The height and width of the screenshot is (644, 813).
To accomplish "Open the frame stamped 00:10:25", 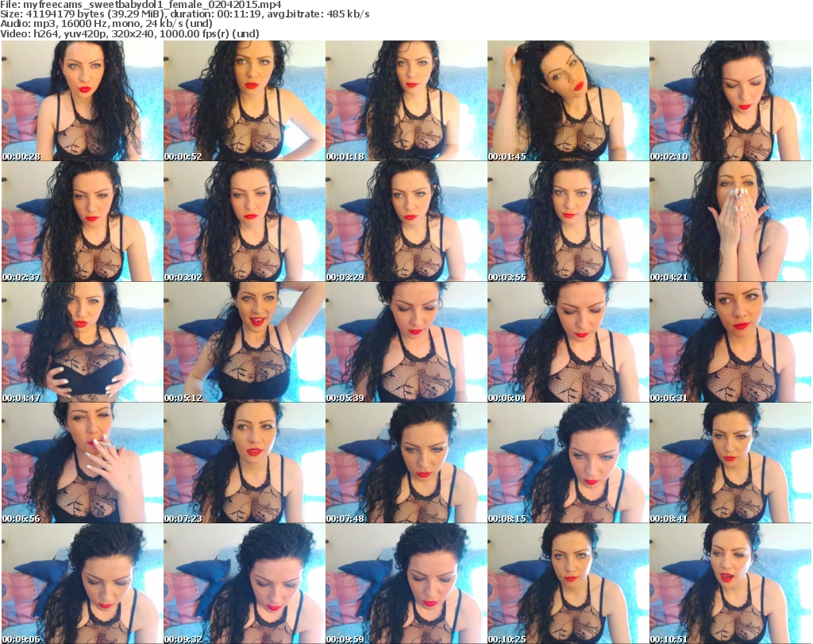I will (568, 584).
